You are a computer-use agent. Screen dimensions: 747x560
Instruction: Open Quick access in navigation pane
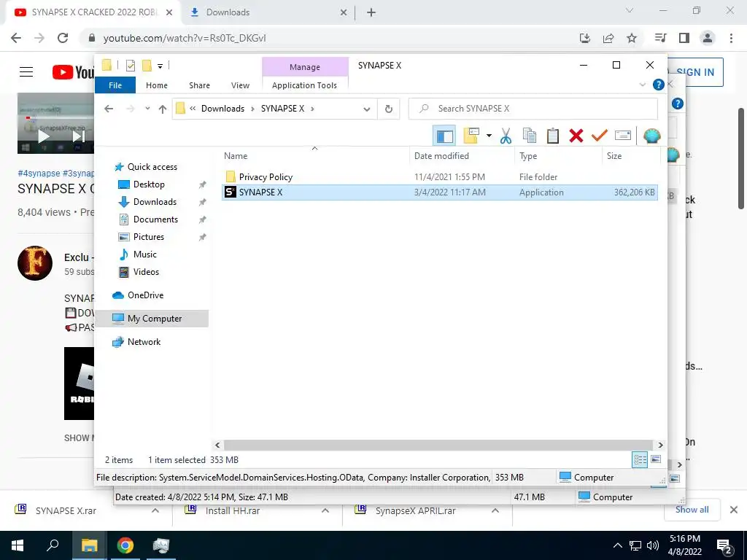pyautogui.click(x=152, y=167)
